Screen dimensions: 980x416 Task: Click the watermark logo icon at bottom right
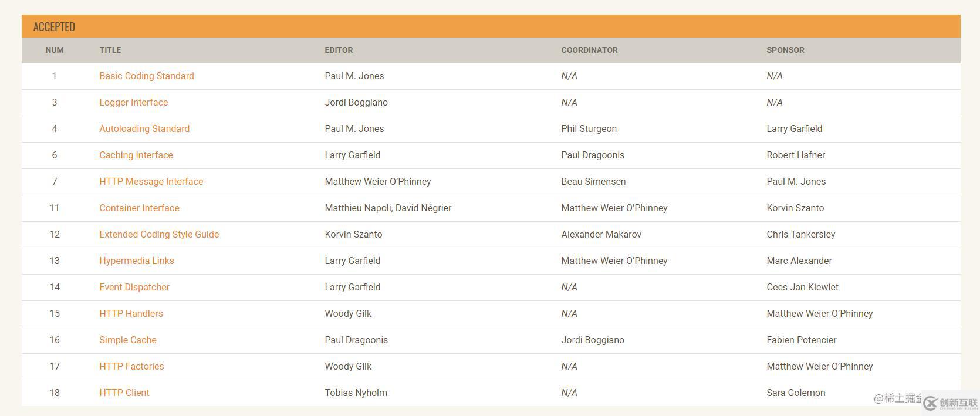point(930,403)
